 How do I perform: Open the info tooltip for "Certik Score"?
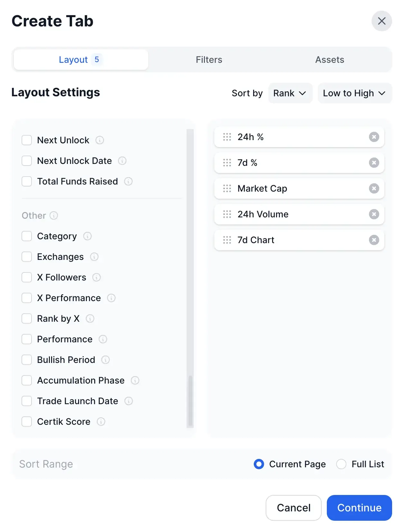tap(101, 422)
